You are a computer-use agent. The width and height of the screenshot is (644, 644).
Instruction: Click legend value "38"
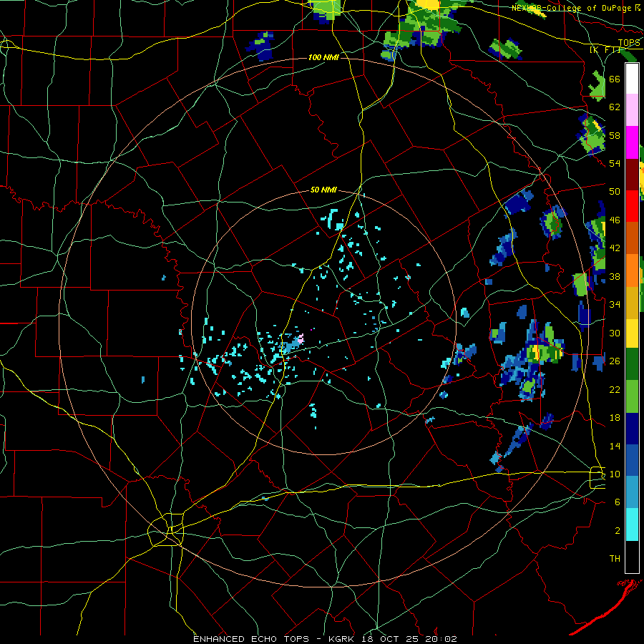coord(615,276)
